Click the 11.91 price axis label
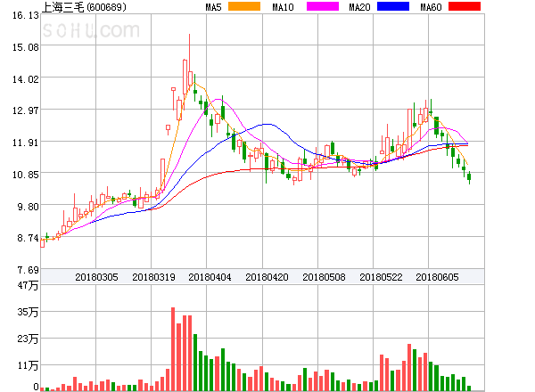The height and width of the screenshot is (392, 535). (26, 143)
